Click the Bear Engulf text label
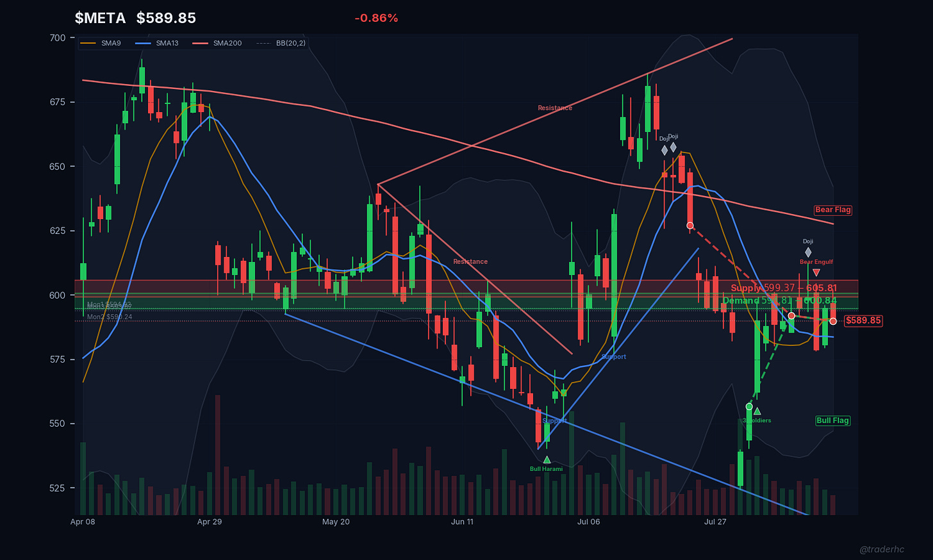 point(816,262)
